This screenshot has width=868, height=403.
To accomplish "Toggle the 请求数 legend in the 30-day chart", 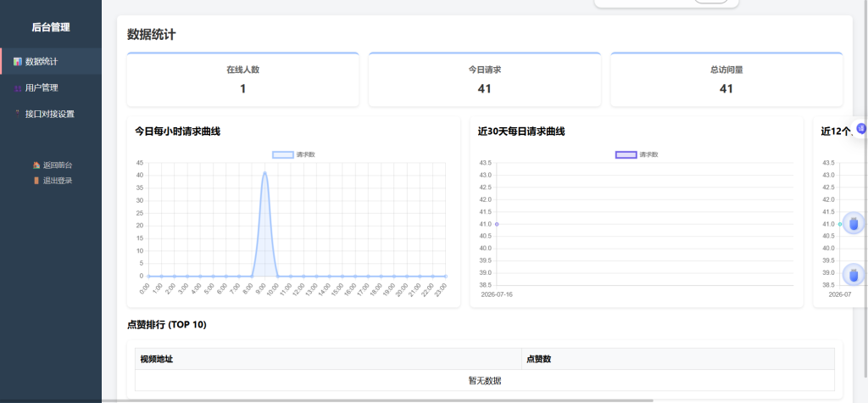I will click(637, 154).
